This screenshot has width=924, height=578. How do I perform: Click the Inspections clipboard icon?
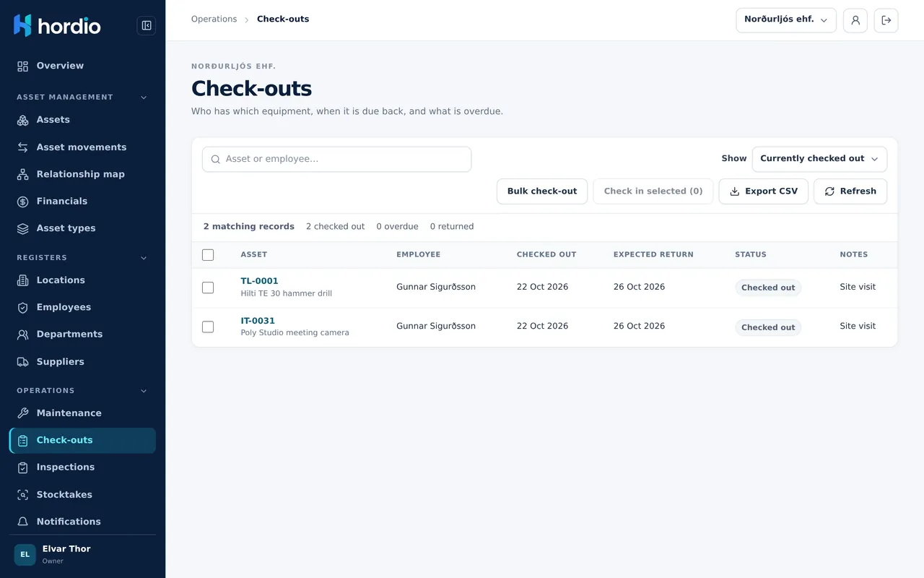[23, 467]
